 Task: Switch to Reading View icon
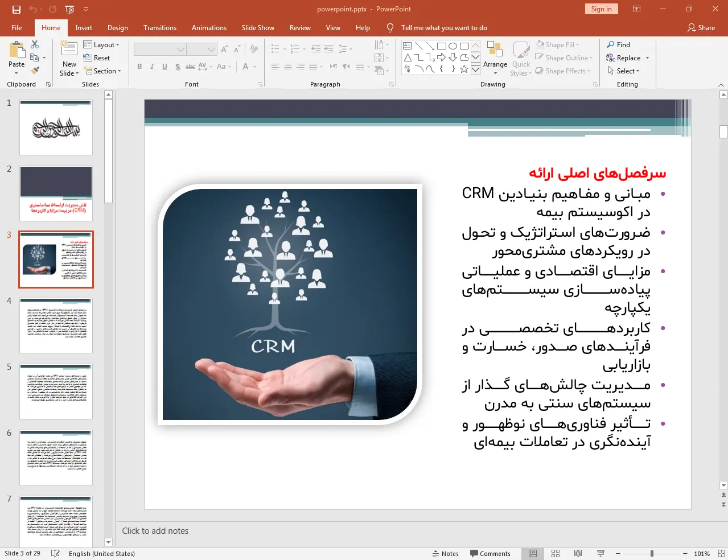tap(578, 553)
